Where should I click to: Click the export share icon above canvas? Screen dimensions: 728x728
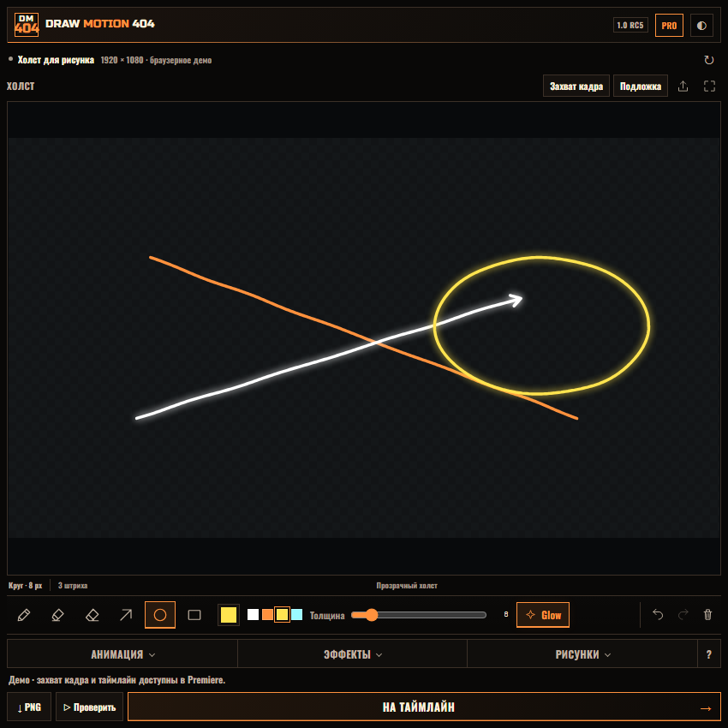pos(683,86)
